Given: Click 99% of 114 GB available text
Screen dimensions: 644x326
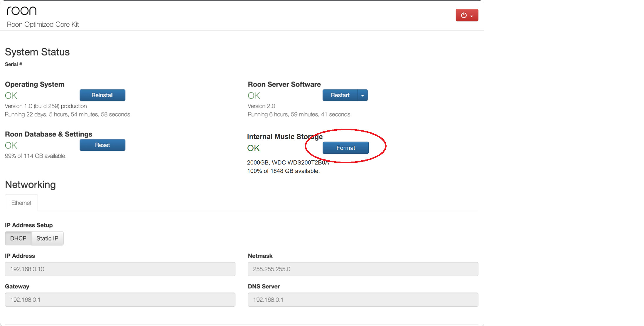Looking at the screenshot, I should click(36, 156).
